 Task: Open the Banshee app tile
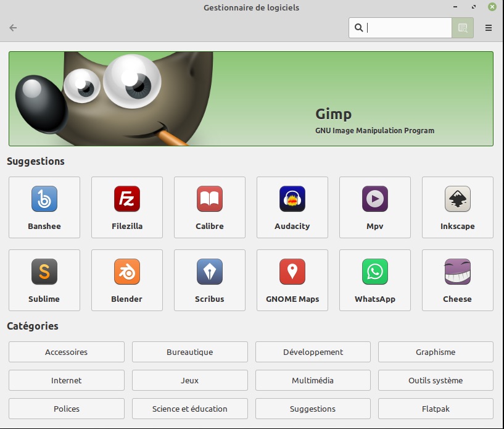click(x=44, y=207)
